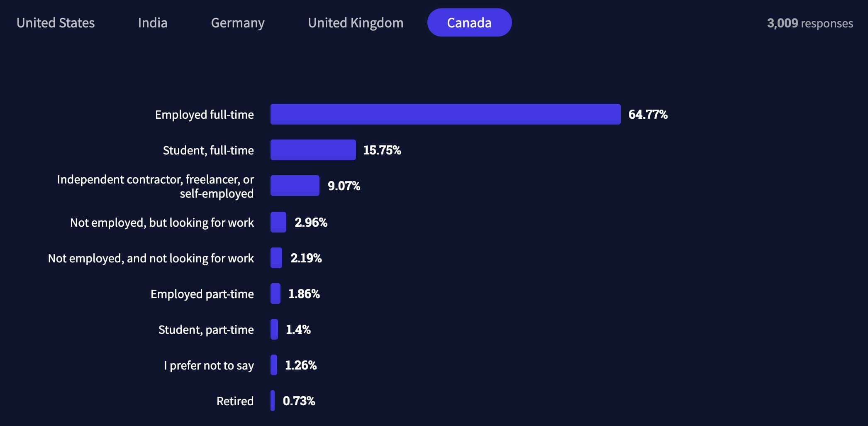Click the Not employed, but looking bar

point(278,222)
